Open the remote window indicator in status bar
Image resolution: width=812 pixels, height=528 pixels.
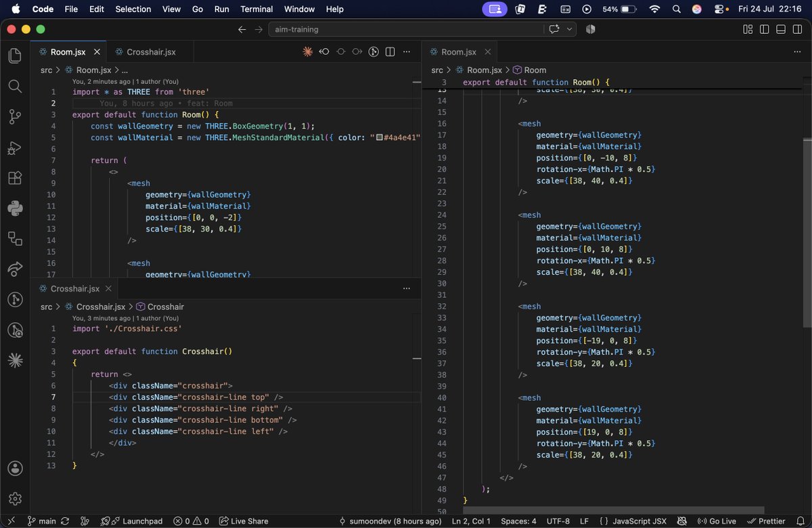point(11,521)
